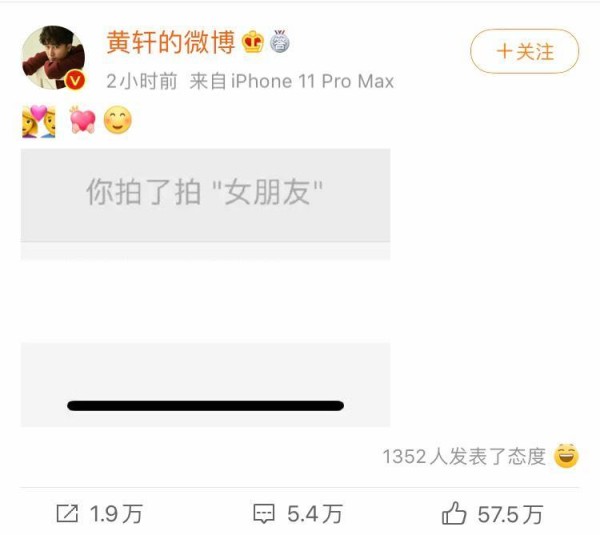Tap the silver medal badge icon
The height and width of the screenshot is (535, 600).
coord(280,41)
